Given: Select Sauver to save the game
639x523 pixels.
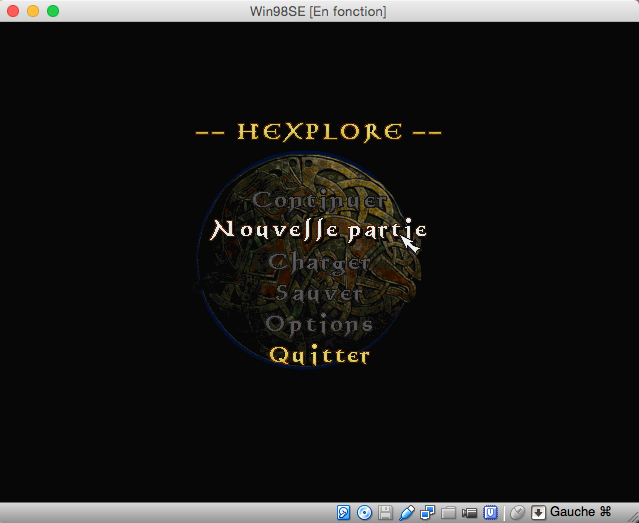Looking at the screenshot, I should tap(319, 293).
